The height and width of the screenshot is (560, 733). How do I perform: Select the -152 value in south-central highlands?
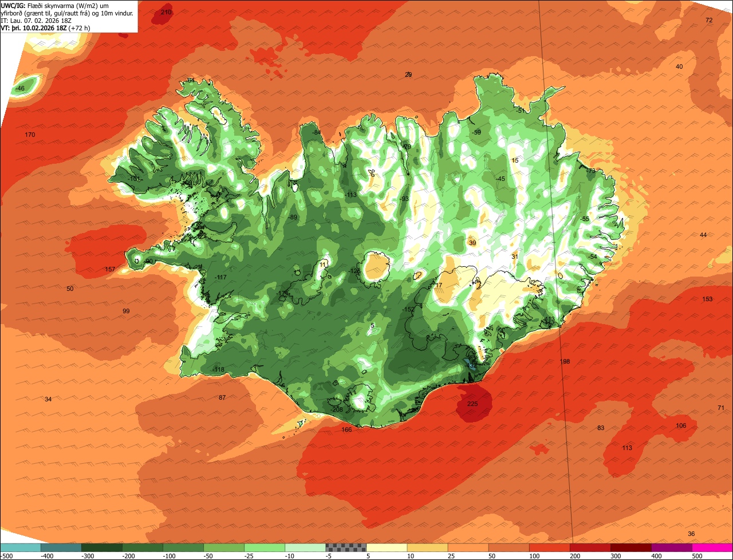[x=408, y=309]
